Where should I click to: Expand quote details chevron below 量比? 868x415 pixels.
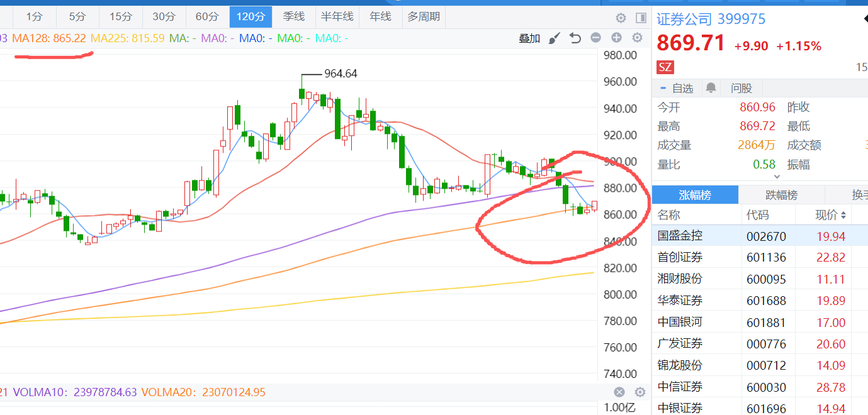(776, 177)
